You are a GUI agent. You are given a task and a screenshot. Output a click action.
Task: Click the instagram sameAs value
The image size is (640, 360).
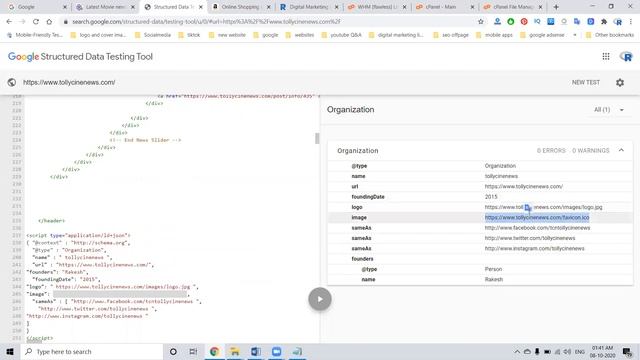coord(534,249)
